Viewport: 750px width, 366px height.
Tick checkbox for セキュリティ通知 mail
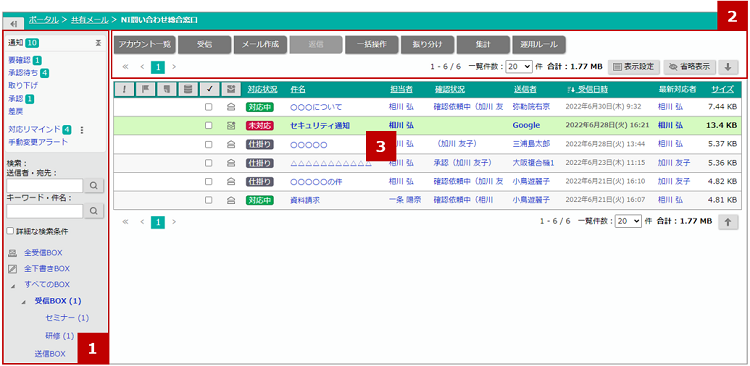click(x=209, y=126)
